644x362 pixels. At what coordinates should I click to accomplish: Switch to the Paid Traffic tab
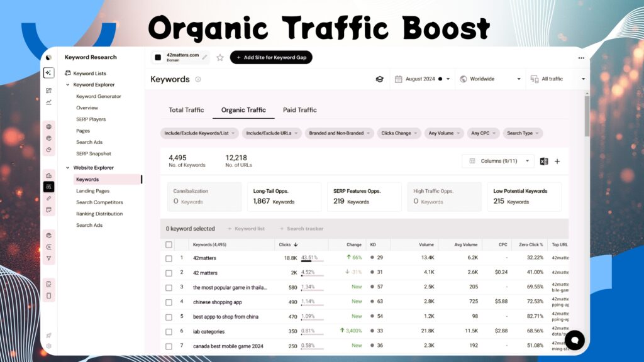coord(299,110)
